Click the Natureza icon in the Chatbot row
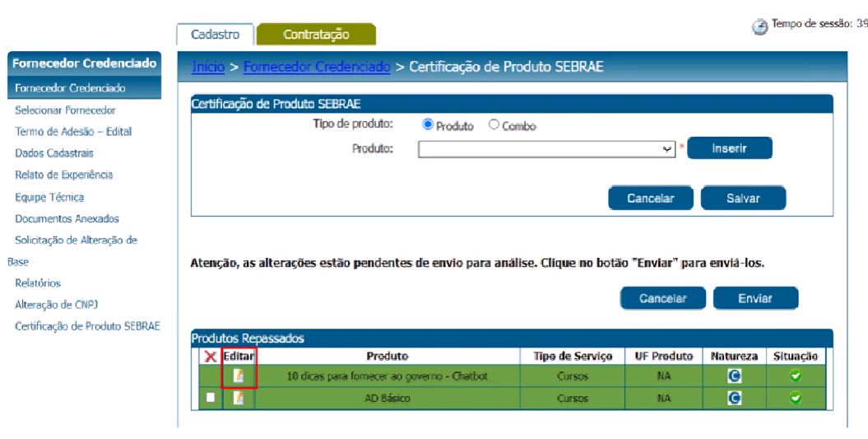868x439 pixels. (735, 376)
